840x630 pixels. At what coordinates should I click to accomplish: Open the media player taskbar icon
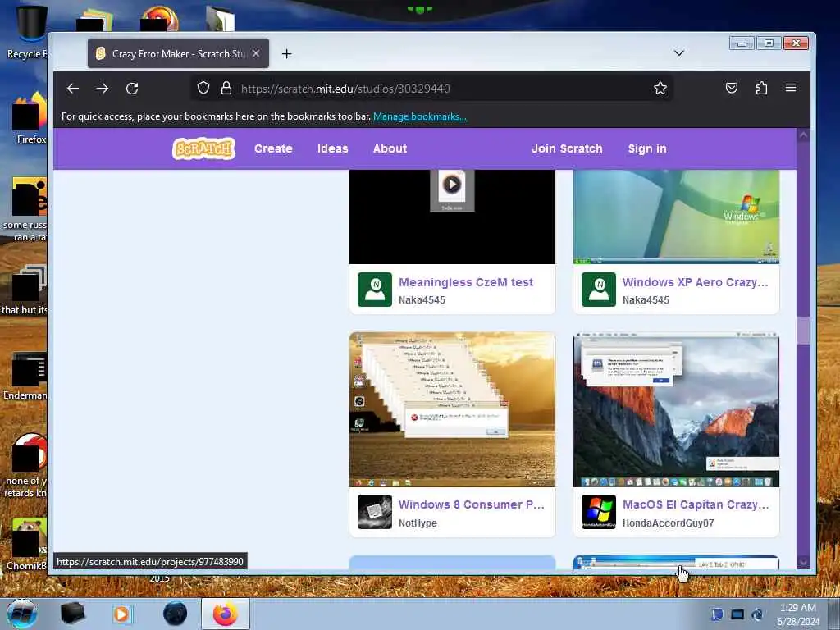pyautogui.click(x=121, y=614)
